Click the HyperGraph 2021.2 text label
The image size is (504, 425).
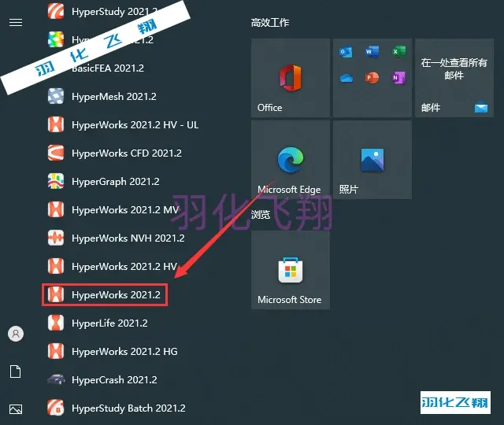pos(116,182)
